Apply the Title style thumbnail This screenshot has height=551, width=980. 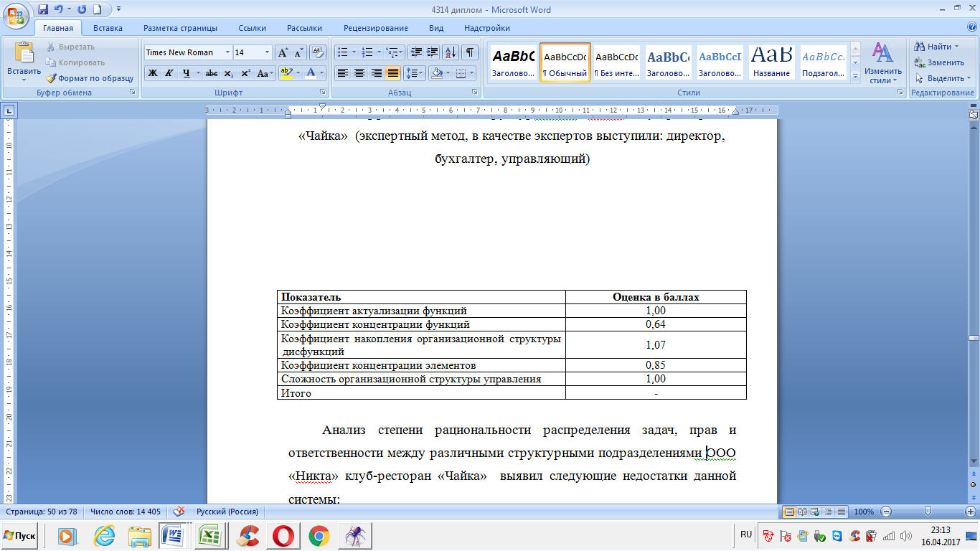click(x=772, y=62)
